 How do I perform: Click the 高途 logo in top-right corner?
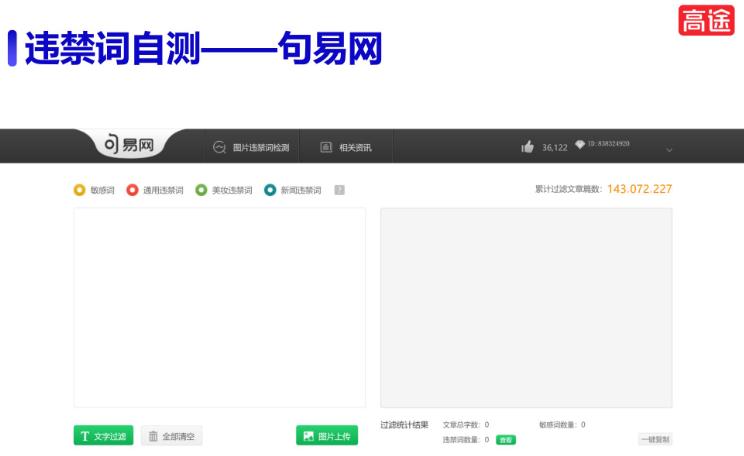[x=706, y=21]
